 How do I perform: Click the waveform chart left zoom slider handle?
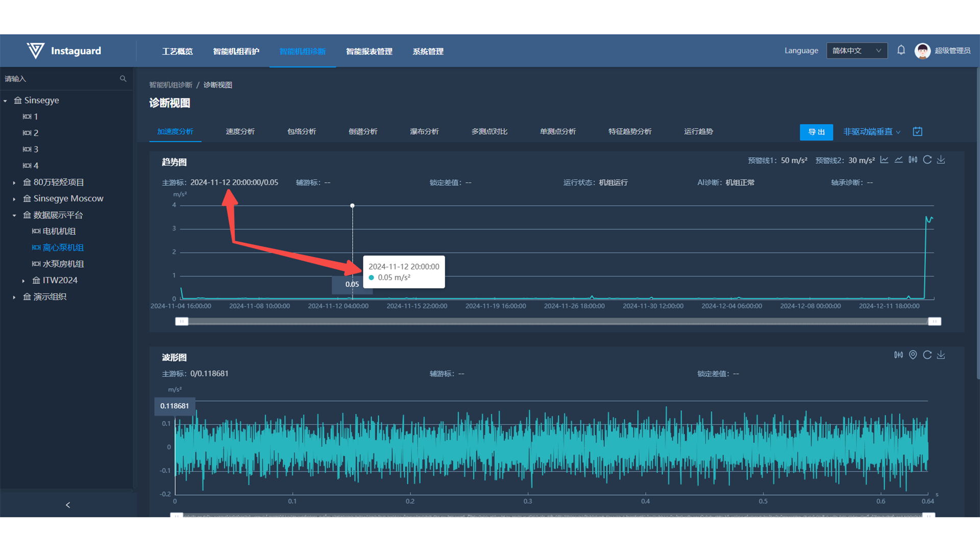click(176, 515)
